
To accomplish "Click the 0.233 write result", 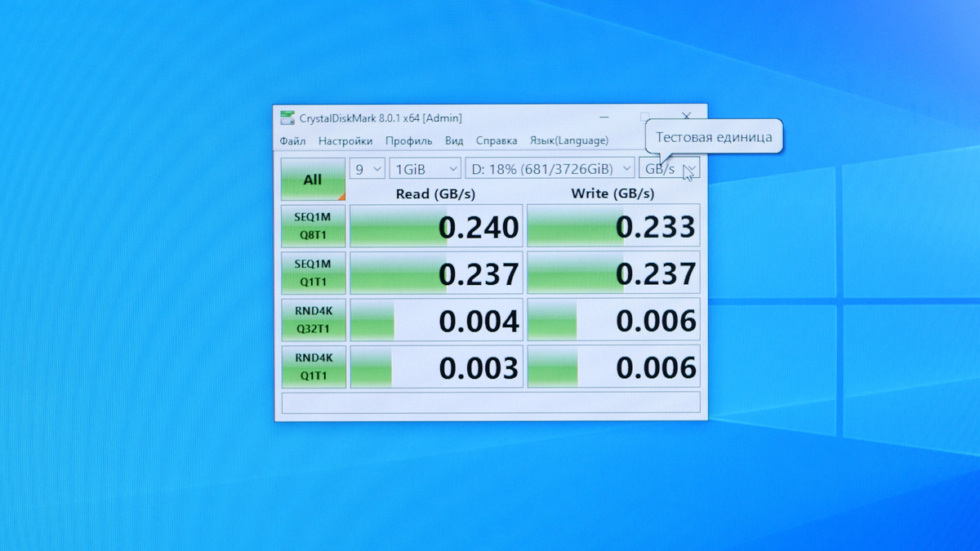I will click(613, 226).
